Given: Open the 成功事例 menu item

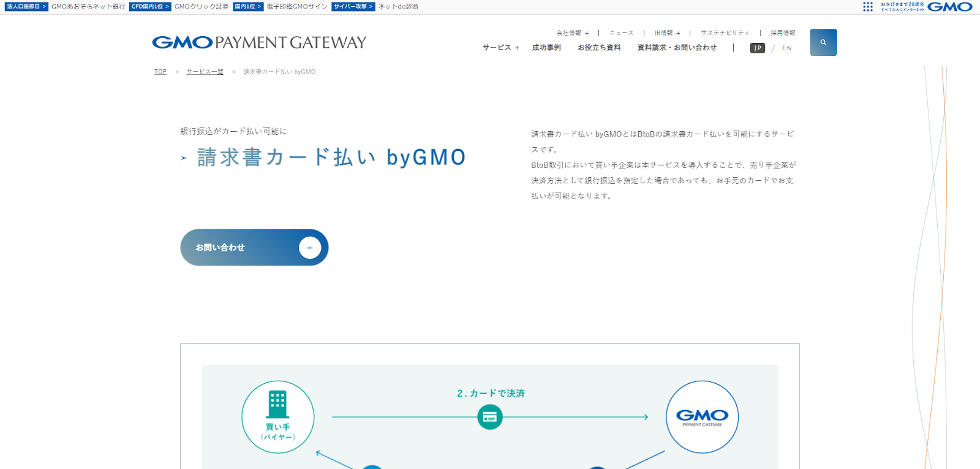Looking at the screenshot, I should [x=546, y=47].
